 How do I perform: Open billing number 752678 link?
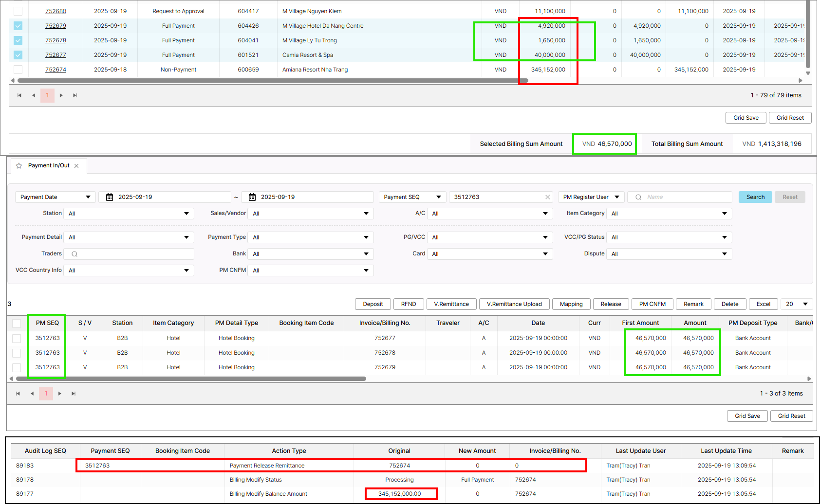pos(56,40)
